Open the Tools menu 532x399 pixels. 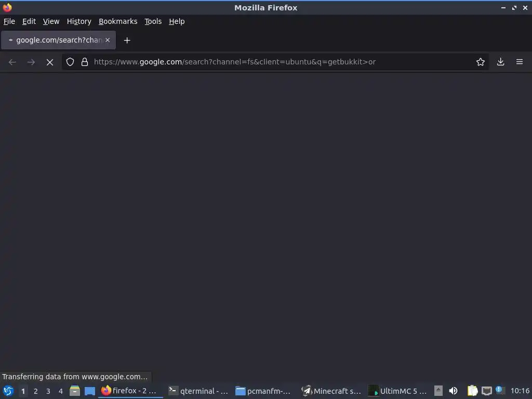click(153, 21)
